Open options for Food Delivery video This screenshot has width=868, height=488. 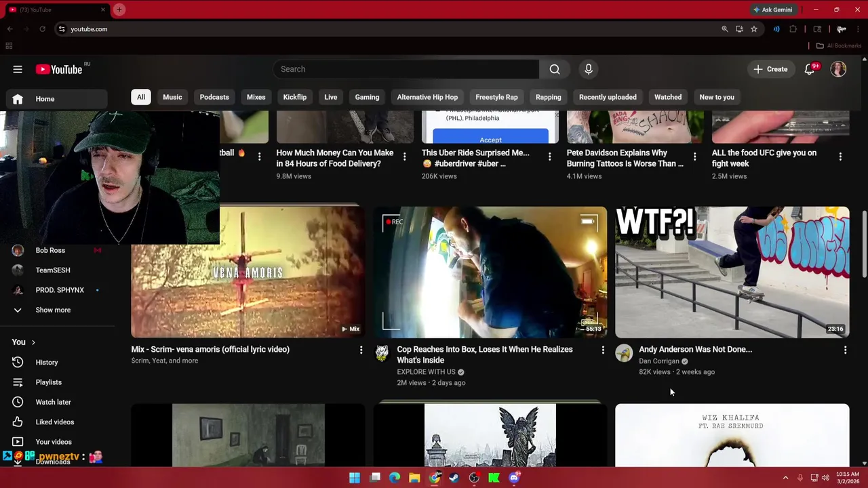pyautogui.click(x=404, y=157)
